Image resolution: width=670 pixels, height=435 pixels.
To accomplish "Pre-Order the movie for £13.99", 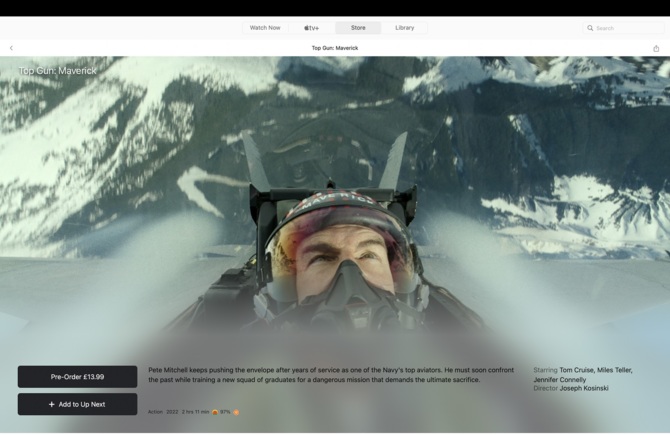I will (77, 377).
